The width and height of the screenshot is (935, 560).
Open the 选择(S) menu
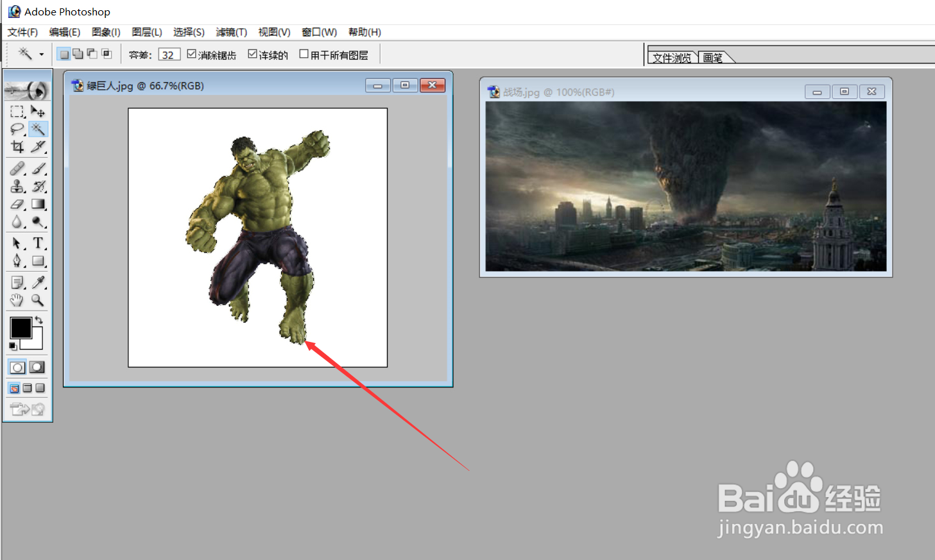[x=189, y=32]
